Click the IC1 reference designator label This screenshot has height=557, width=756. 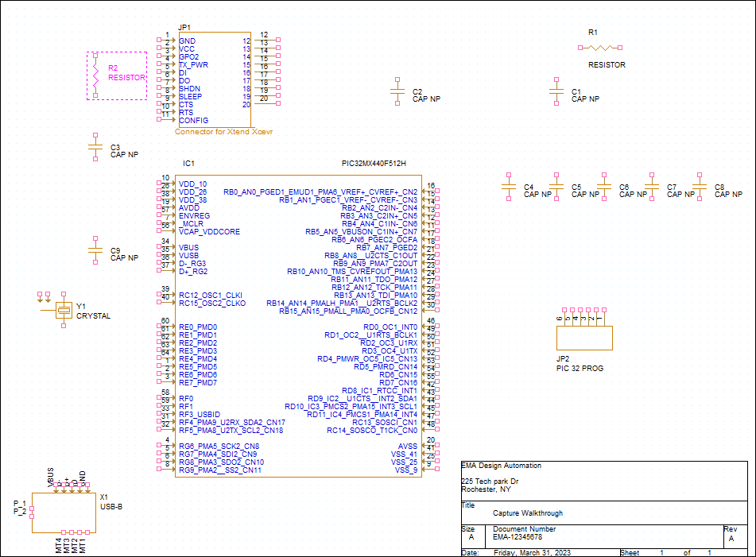point(188,164)
